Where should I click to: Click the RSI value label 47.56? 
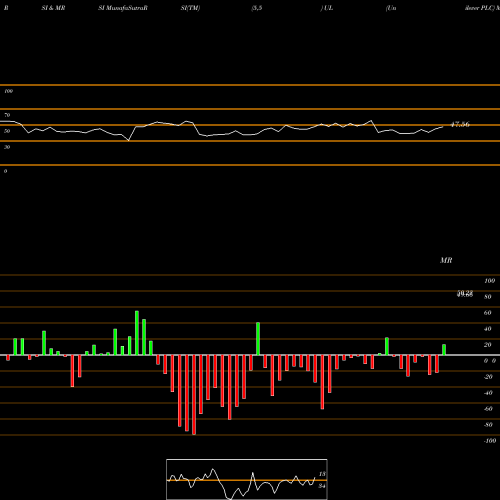click(460, 124)
